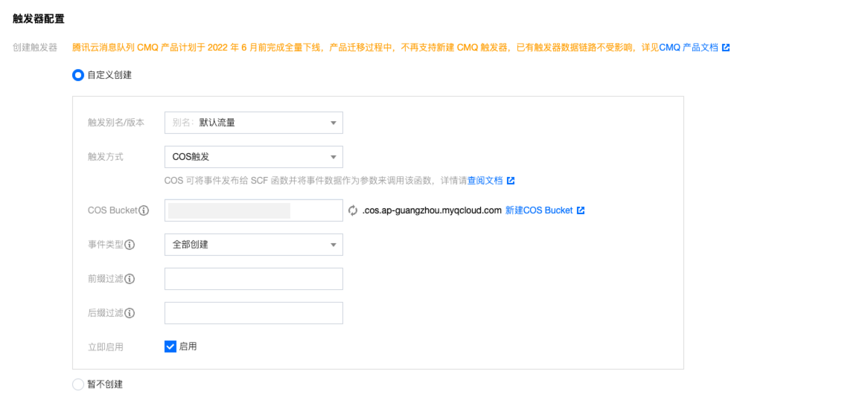The width and height of the screenshot is (868, 406).
Task: Click info icon beside 前缀过滤 label
Action: click(x=130, y=279)
